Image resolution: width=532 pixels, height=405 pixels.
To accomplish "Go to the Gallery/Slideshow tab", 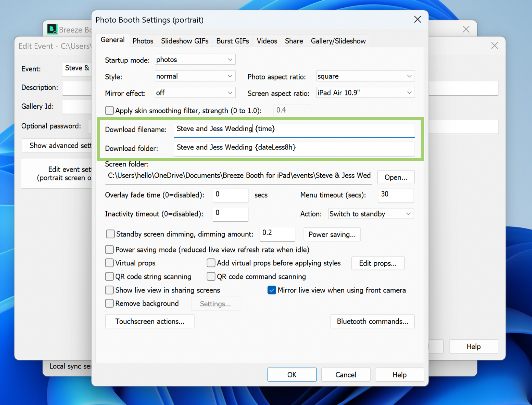I will click(x=338, y=41).
